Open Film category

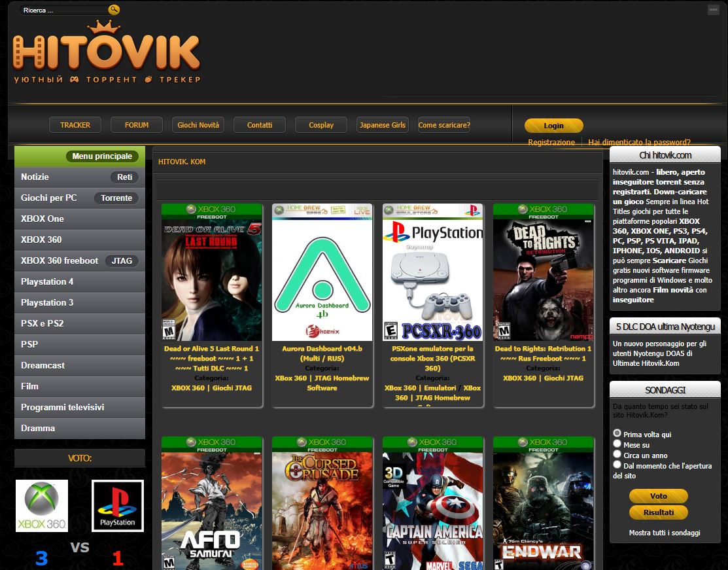pos(80,386)
